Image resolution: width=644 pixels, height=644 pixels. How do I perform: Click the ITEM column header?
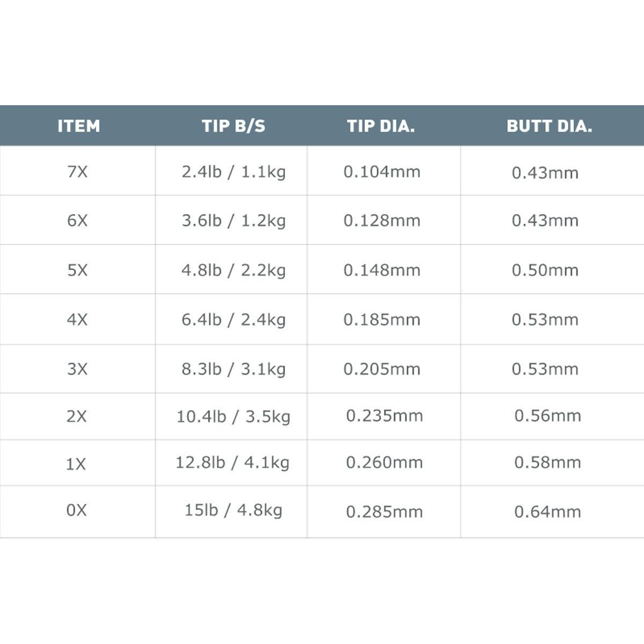78,126
